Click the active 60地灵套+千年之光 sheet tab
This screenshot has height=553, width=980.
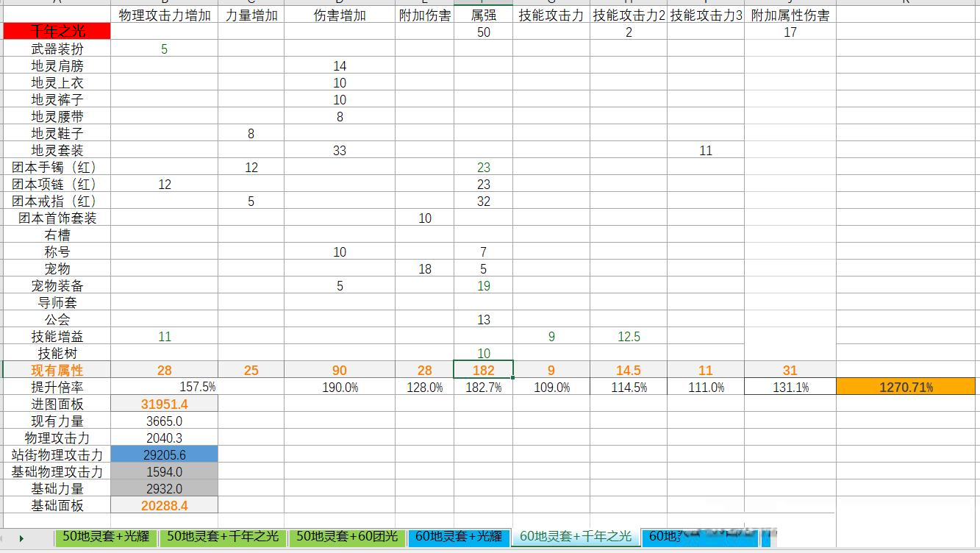576,537
